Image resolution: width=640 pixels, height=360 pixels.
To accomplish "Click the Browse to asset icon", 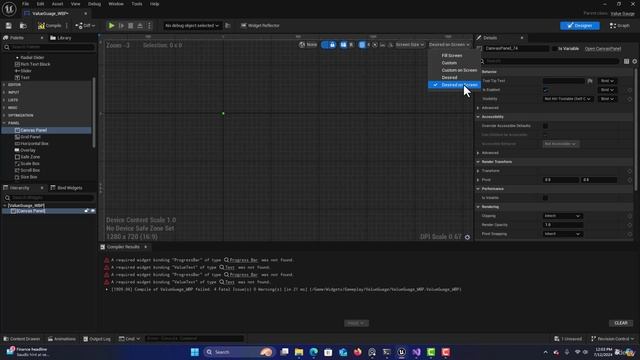I will (x=23, y=26).
